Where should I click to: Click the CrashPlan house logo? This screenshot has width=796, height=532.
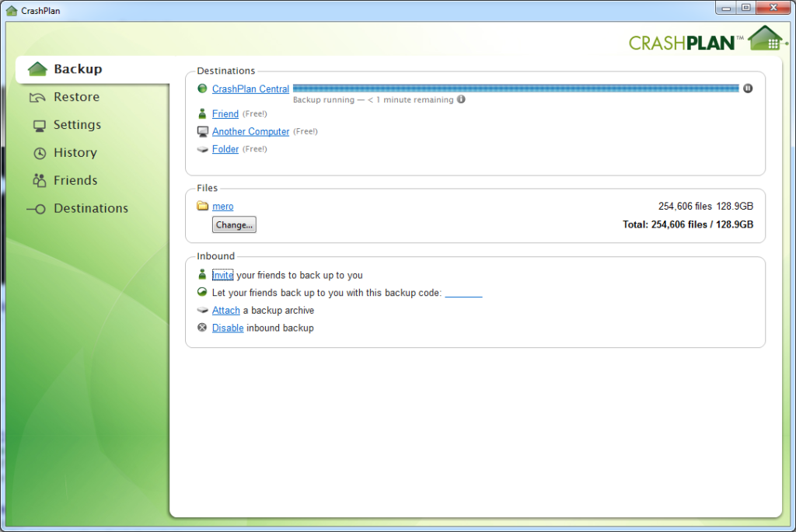pos(766,39)
